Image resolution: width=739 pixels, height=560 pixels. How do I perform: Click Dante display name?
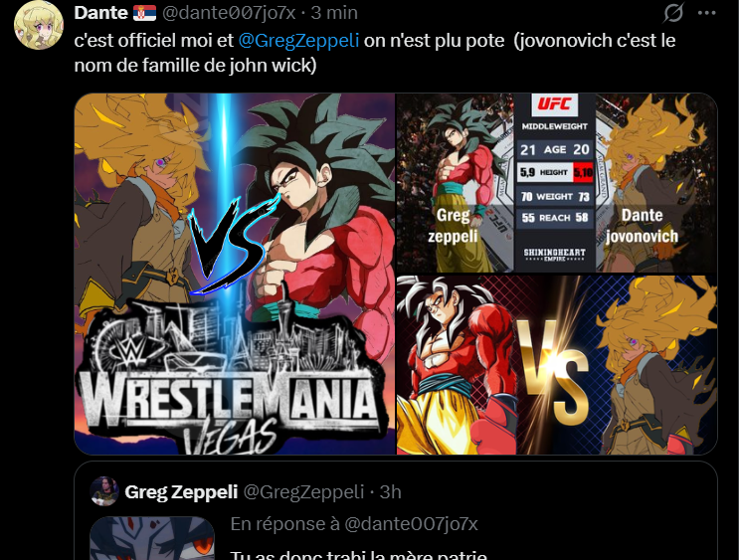coord(100,13)
